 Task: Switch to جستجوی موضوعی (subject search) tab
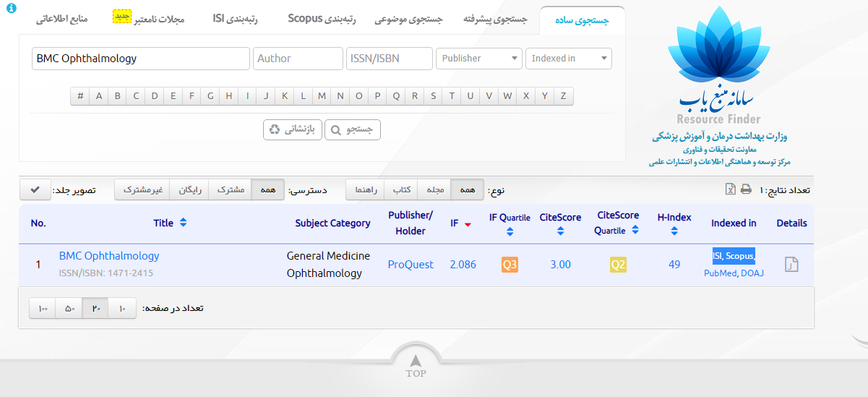tap(408, 20)
